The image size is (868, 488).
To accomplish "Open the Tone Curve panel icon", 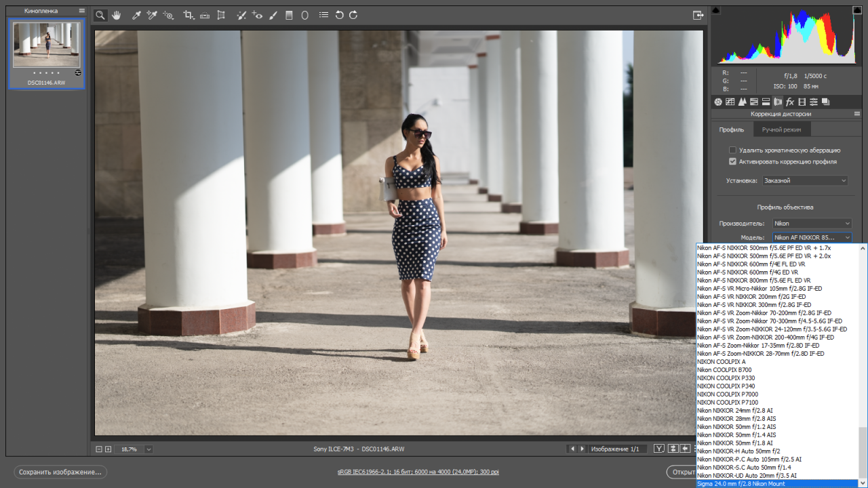I will (x=730, y=102).
